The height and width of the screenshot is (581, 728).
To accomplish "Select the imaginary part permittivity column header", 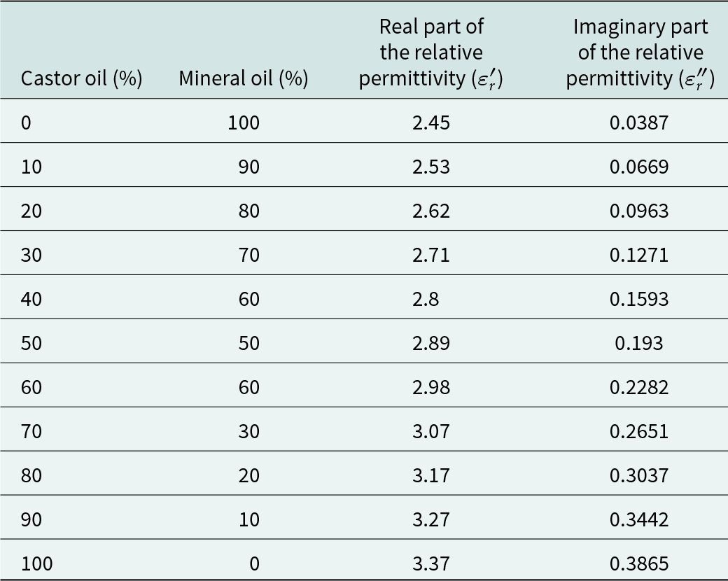I will [639, 53].
